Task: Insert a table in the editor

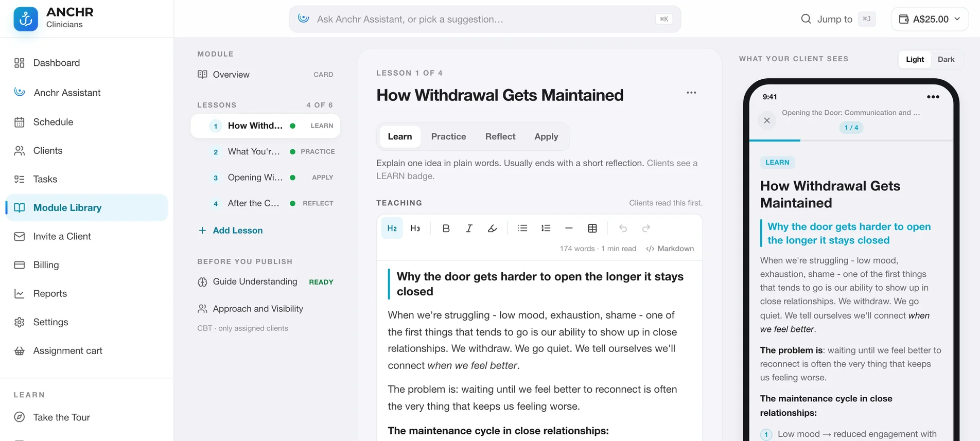Action: [x=592, y=228]
